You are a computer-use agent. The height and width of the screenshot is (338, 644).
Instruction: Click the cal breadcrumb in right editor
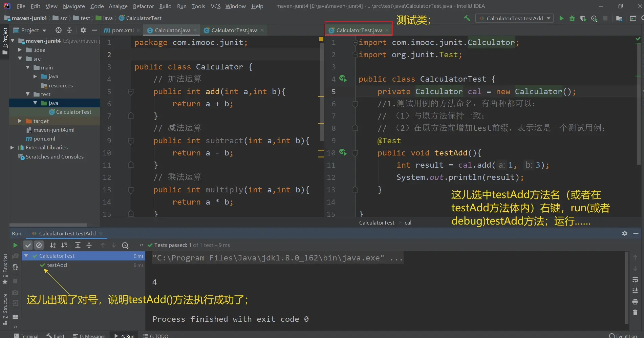(x=408, y=223)
